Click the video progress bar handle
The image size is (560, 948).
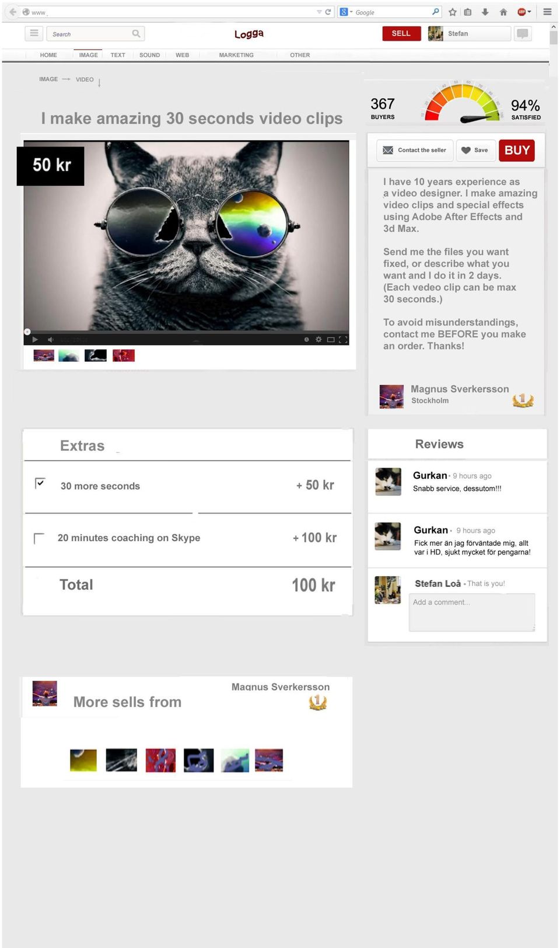(x=27, y=332)
